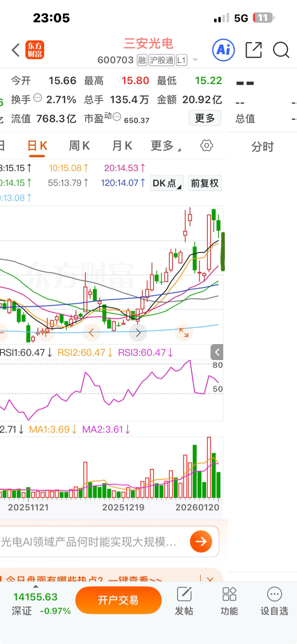Image resolution: width=297 pixels, height=644 pixels.
Task: Click the RSI3:60.47 indicator label
Action: click(x=145, y=352)
